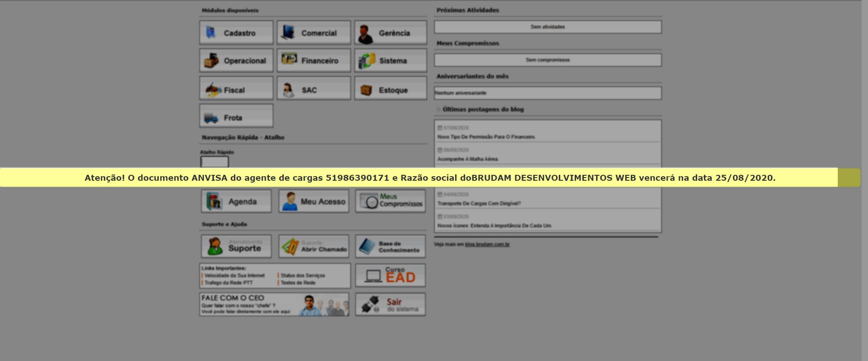
Task: Open the Trafego da Rede PTT link
Action: 228,283
